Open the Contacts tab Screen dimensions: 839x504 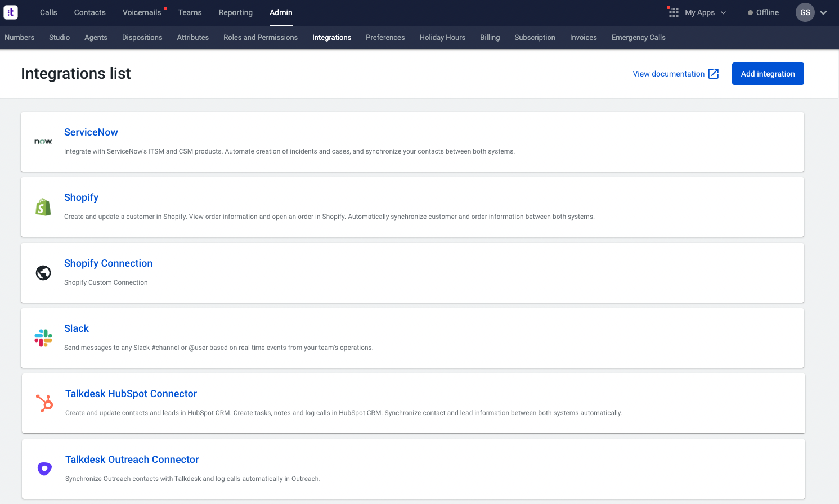pyautogui.click(x=90, y=12)
